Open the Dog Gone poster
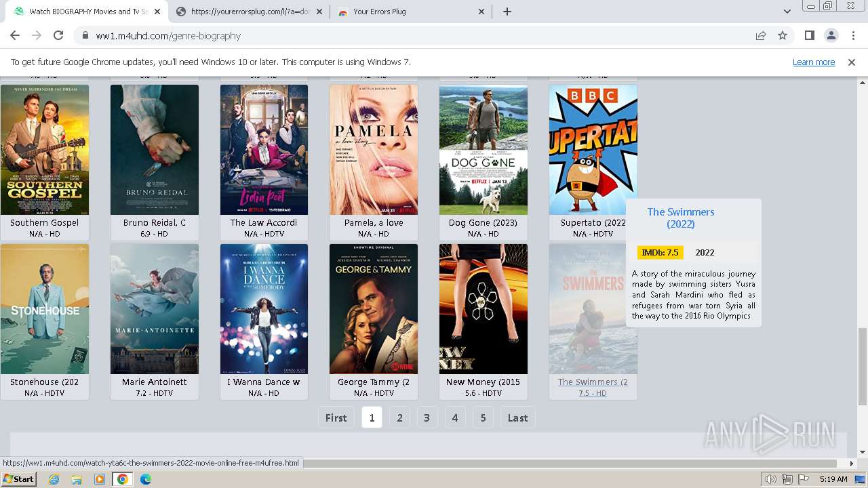Image resolution: width=868 pixels, height=488 pixels. click(484, 150)
